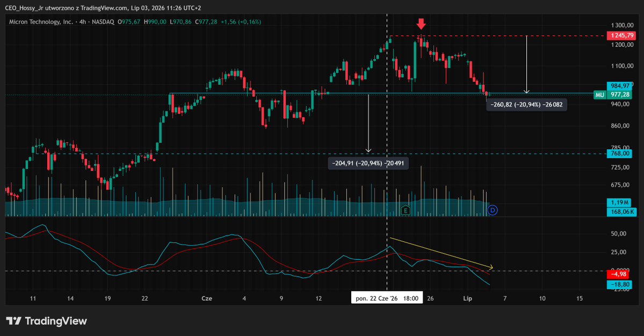Click the Lip month label on time axis
Viewport: 644px width, 336px height.
coord(467,298)
